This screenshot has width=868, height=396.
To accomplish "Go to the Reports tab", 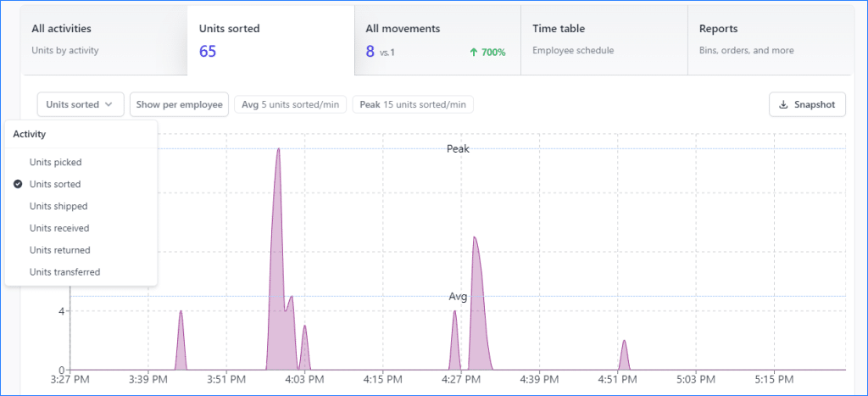I will (771, 41).
